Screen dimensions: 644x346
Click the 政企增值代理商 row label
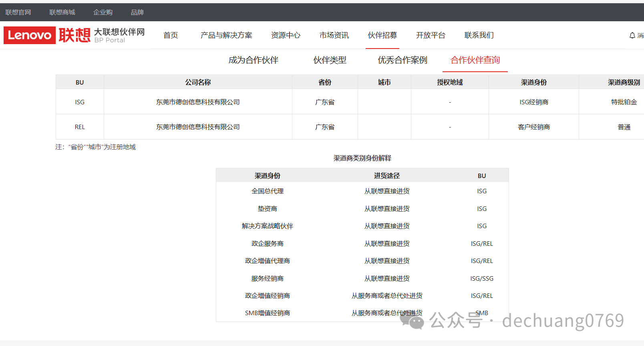click(x=268, y=261)
